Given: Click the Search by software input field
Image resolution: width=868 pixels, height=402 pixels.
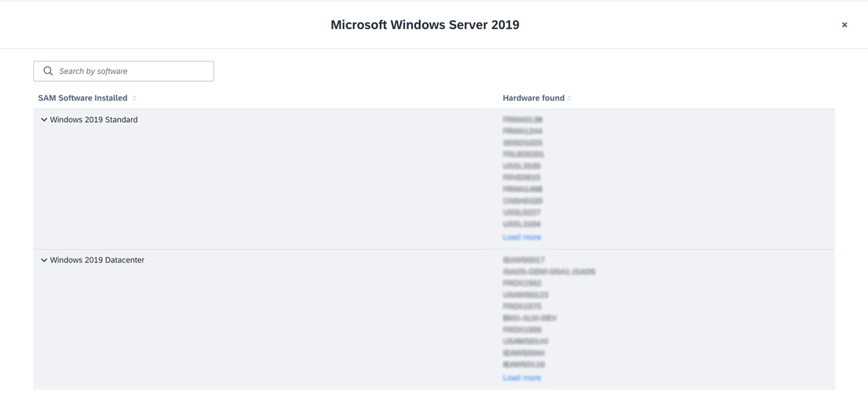Looking at the screenshot, I should coord(124,71).
